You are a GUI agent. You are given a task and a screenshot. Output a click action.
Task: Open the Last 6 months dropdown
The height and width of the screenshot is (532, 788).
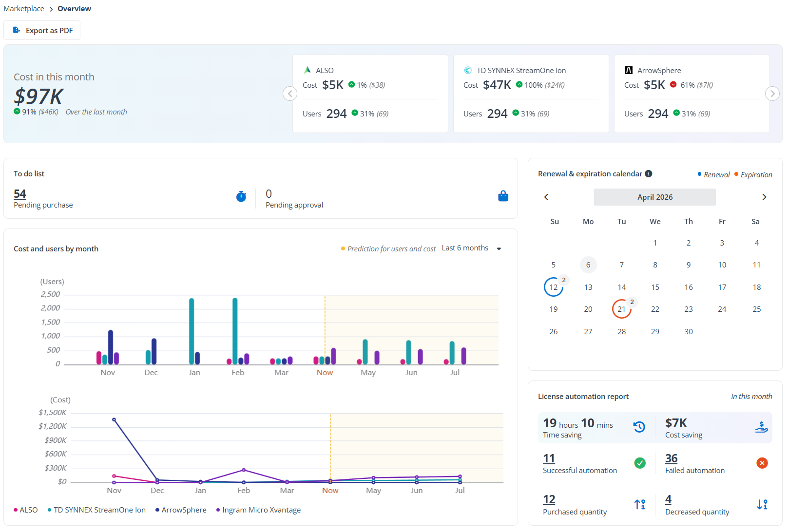click(x=471, y=248)
